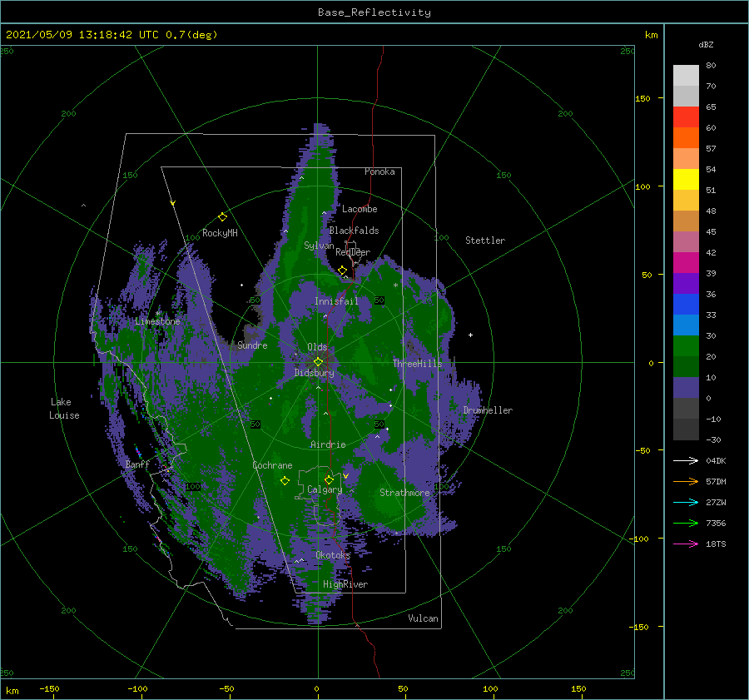
Task: Select the light gray 70–80 dBZ swatch
Action: click(x=686, y=76)
